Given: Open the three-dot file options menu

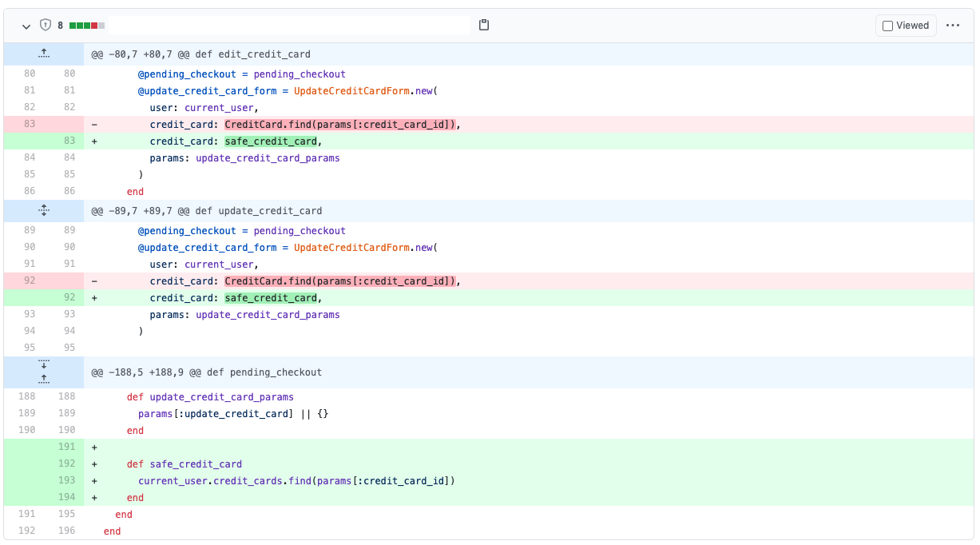Looking at the screenshot, I should [x=953, y=26].
